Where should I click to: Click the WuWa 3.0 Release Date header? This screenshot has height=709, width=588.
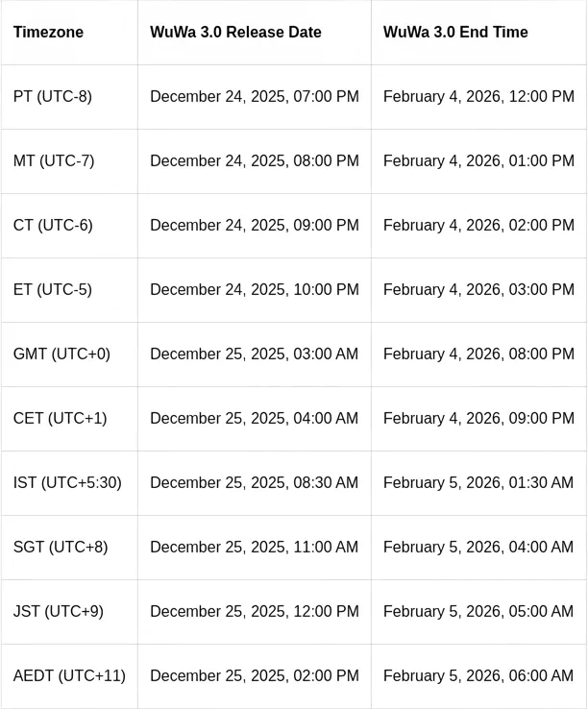click(x=235, y=32)
